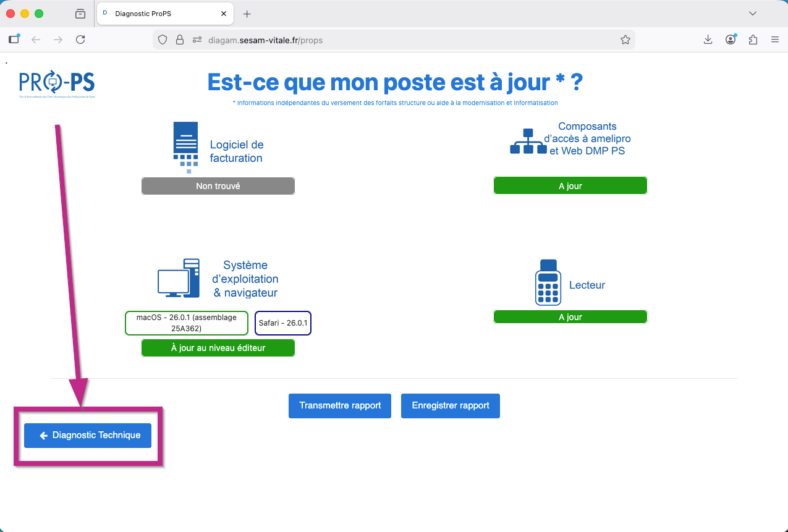Toggle the sidebar panel icon

(14, 40)
